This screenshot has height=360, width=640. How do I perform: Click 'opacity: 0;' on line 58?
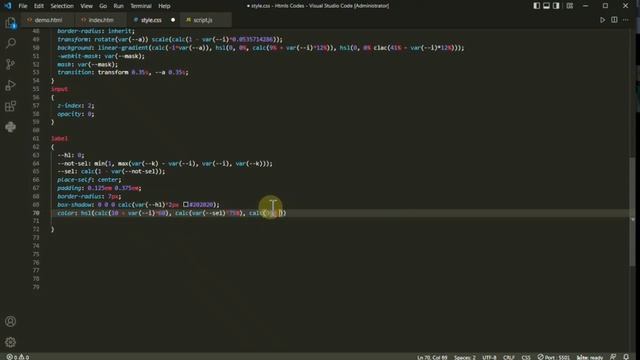[76, 114]
